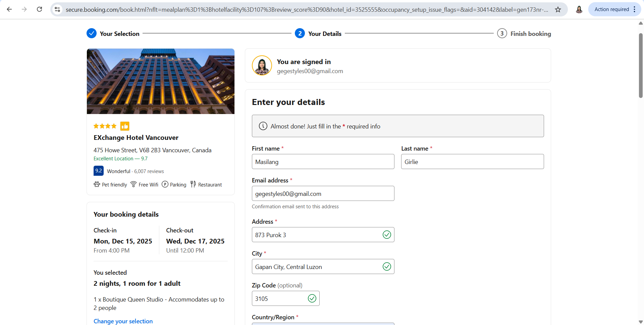This screenshot has height=325, width=644.
Task: Click the Email address input field
Action: point(323,194)
